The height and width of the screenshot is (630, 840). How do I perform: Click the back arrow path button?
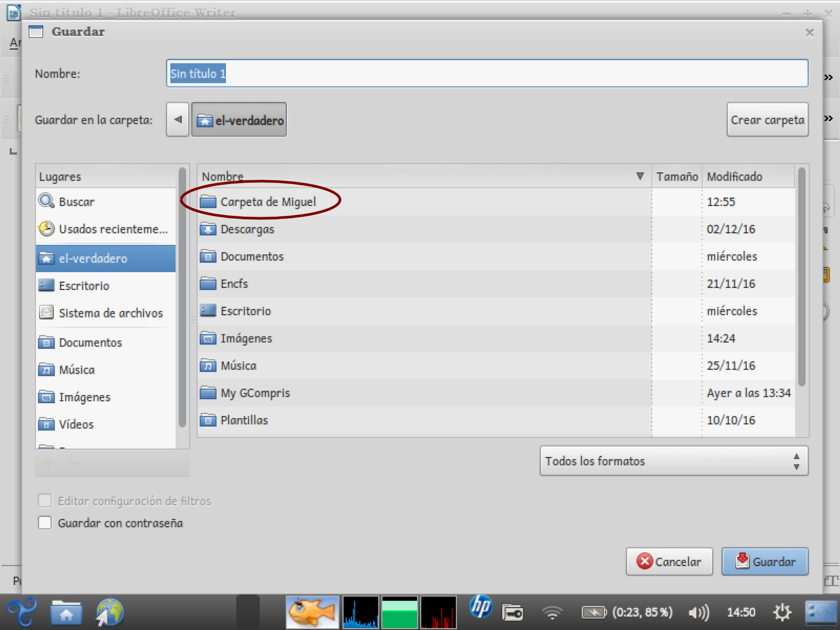coord(178,120)
